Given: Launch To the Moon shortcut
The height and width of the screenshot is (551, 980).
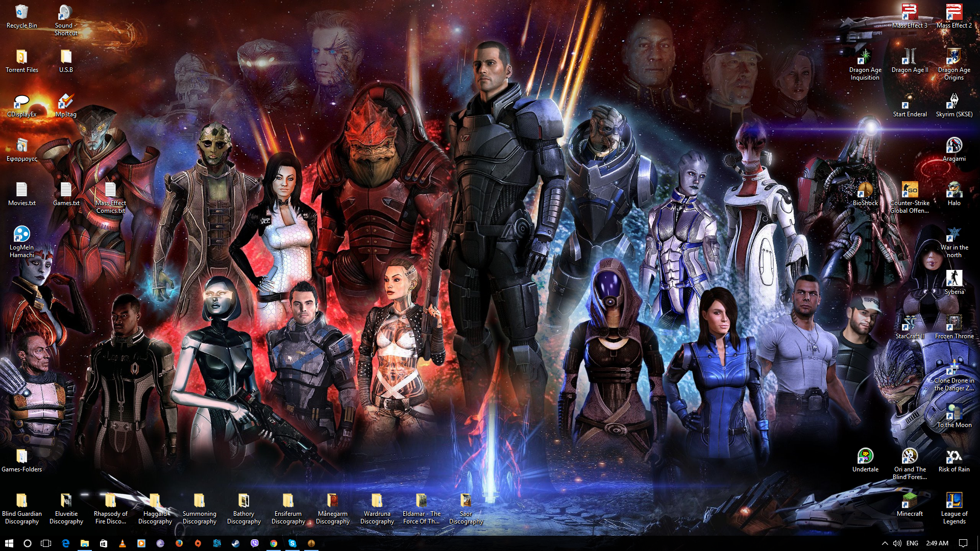Looking at the screenshot, I should tap(954, 416).
